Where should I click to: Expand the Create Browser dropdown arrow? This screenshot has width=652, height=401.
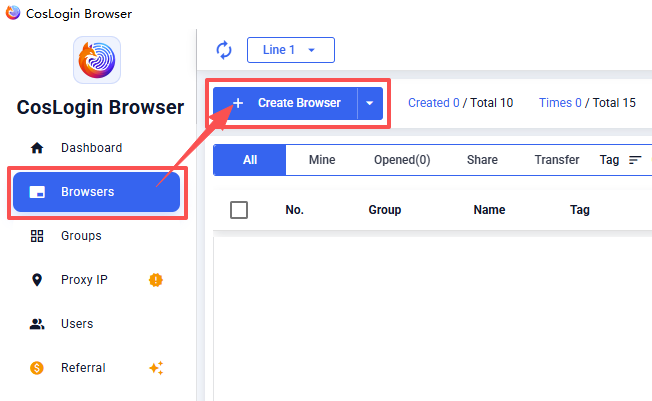(x=370, y=103)
